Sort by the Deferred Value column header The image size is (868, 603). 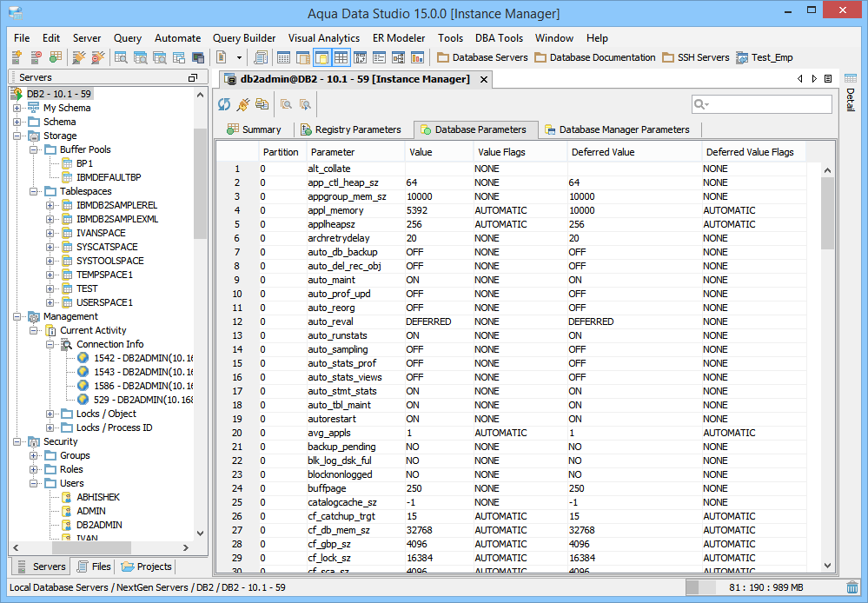click(x=603, y=152)
